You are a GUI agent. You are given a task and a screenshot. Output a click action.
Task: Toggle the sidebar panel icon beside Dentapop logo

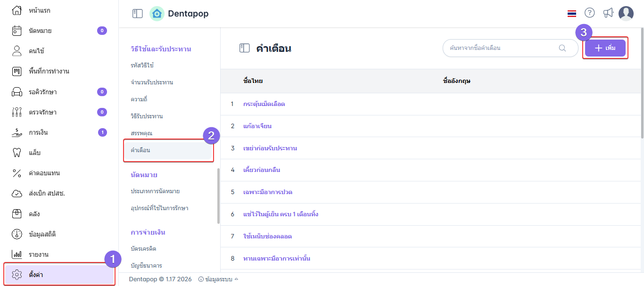tap(137, 14)
